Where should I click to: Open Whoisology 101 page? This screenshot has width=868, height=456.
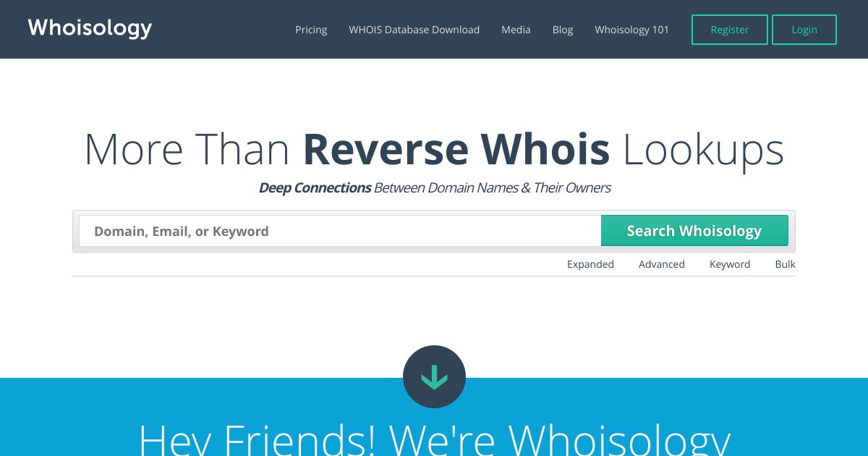pos(631,30)
